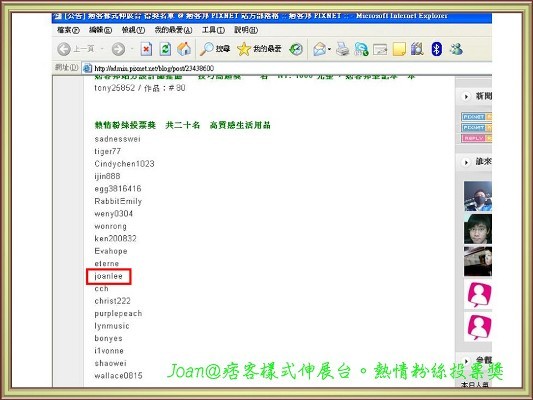Click winner name egg3816416
This screenshot has height=400, width=533.
tap(118, 189)
